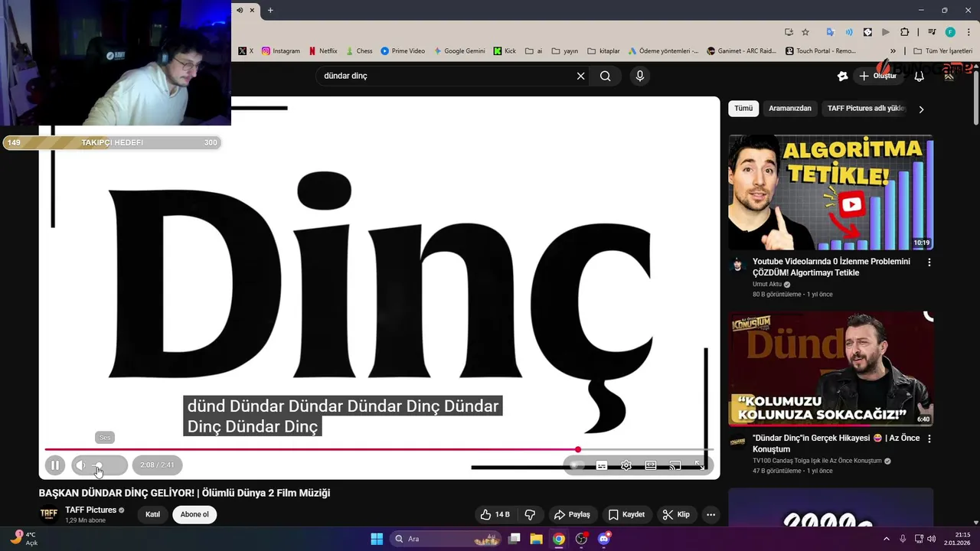Open 'KOLUMUZU KOLUNUZA SOKACAĞIZ' thumbnail
Screen dimensions: 980x551
(x=831, y=368)
